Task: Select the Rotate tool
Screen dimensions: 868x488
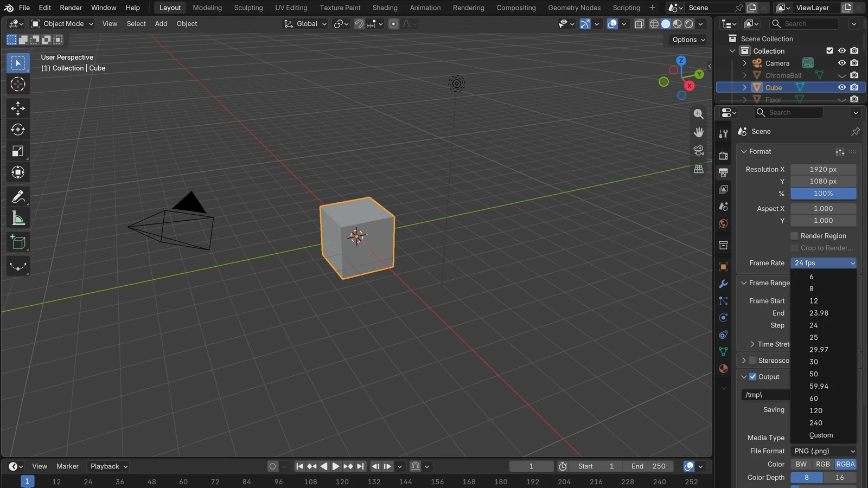Action: pyautogui.click(x=18, y=130)
